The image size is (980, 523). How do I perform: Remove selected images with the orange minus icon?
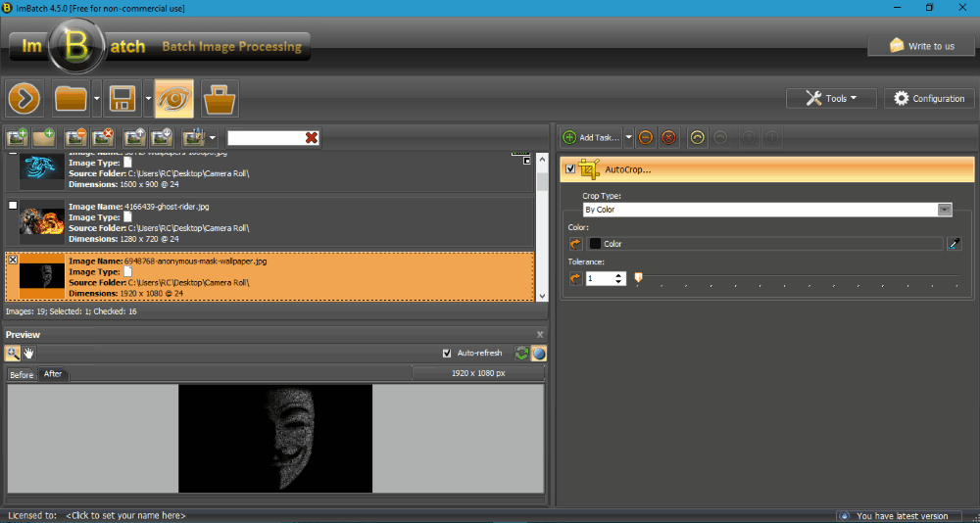tap(76, 137)
